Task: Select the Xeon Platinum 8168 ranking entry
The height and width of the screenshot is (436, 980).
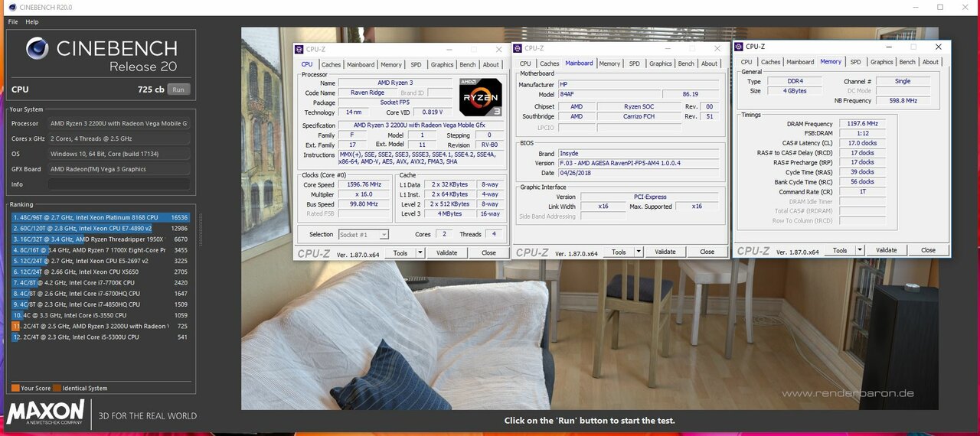Action: click(x=100, y=217)
